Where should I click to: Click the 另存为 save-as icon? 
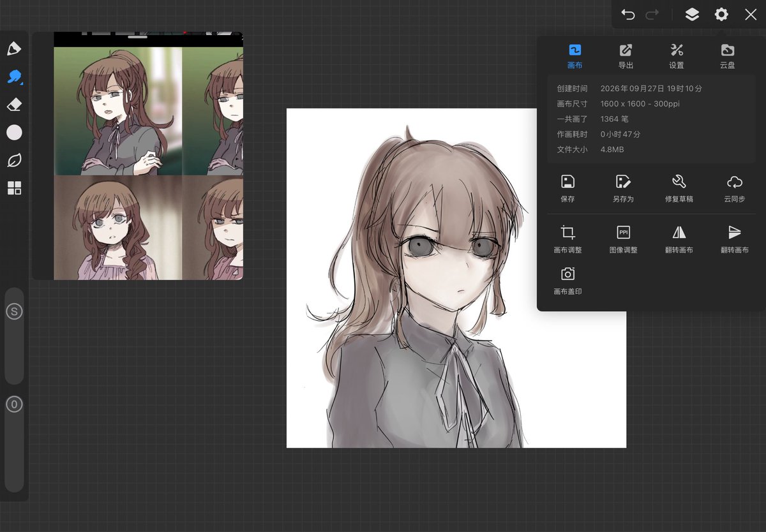(623, 182)
